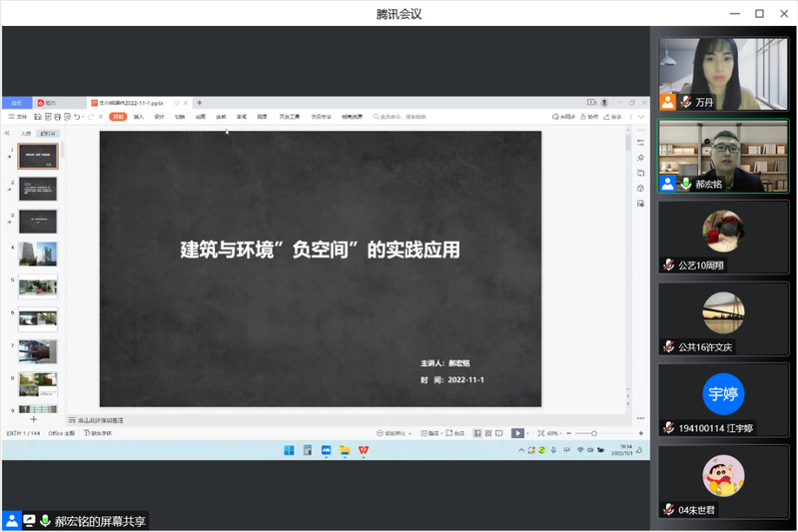Click the 备注 notes button in status bar
This screenshot has height=532, width=798.
430,433
